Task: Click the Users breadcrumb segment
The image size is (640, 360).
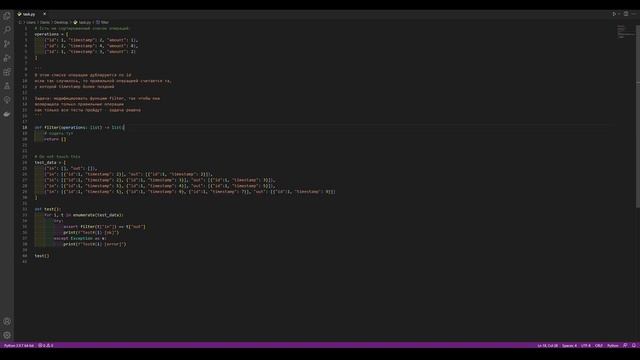Action: (x=31, y=22)
